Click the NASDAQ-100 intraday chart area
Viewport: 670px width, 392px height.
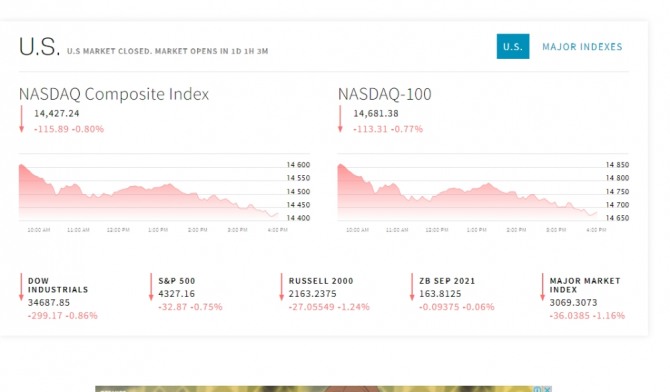[x=483, y=193]
